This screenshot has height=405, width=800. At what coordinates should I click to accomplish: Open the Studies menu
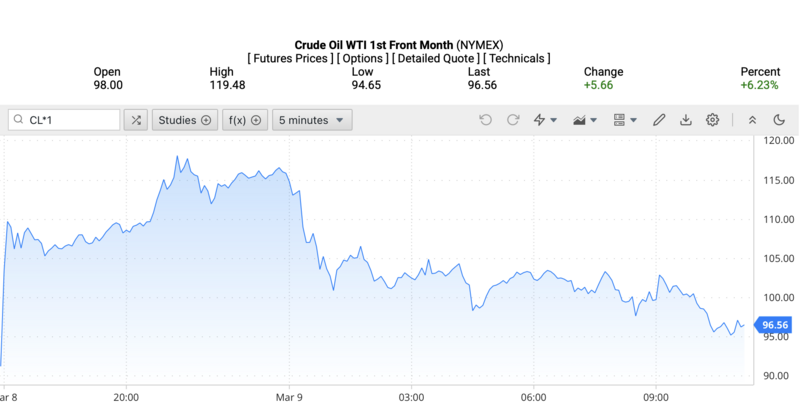pyautogui.click(x=185, y=120)
